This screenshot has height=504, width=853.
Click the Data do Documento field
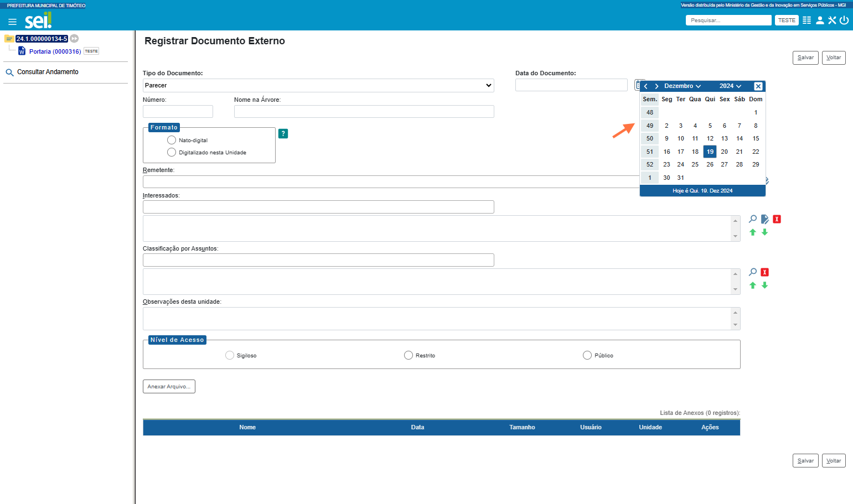coord(571,85)
